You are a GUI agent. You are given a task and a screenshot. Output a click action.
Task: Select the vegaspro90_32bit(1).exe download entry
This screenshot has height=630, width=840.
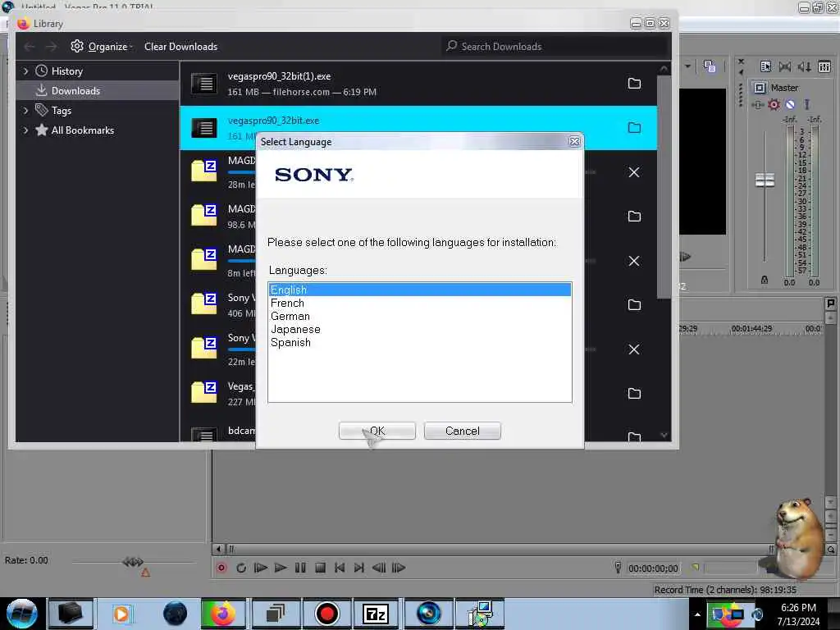tap(418, 84)
